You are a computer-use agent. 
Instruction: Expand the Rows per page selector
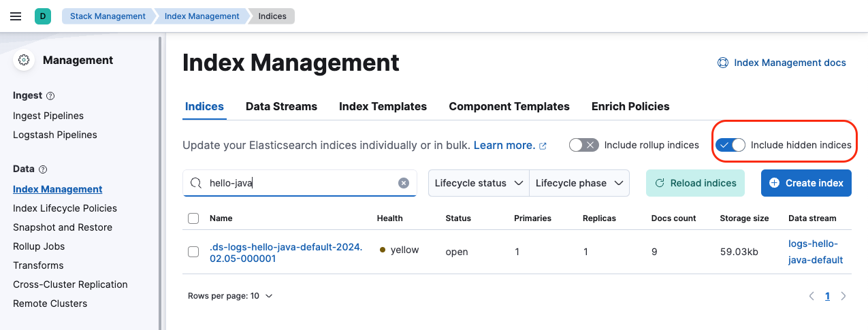pyautogui.click(x=230, y=296)
